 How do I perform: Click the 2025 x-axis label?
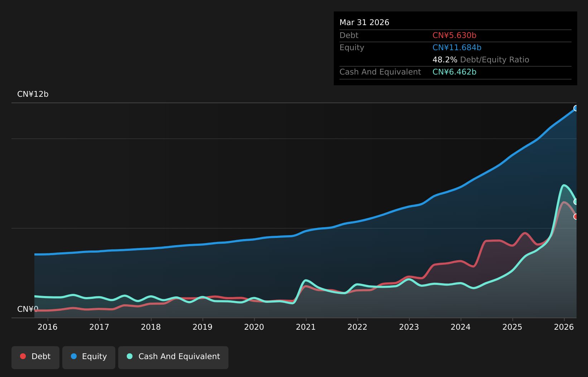tap(512, 327)
